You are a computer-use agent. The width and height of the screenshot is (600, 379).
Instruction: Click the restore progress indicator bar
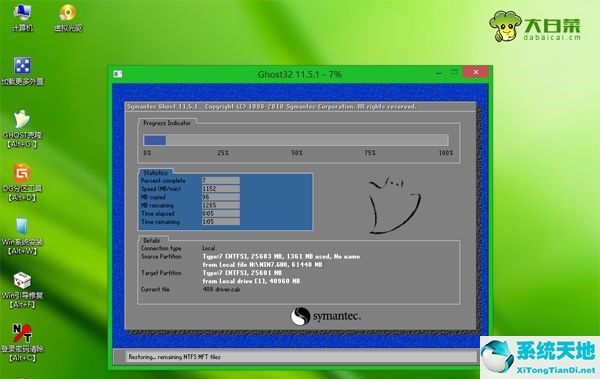point(296,140)
